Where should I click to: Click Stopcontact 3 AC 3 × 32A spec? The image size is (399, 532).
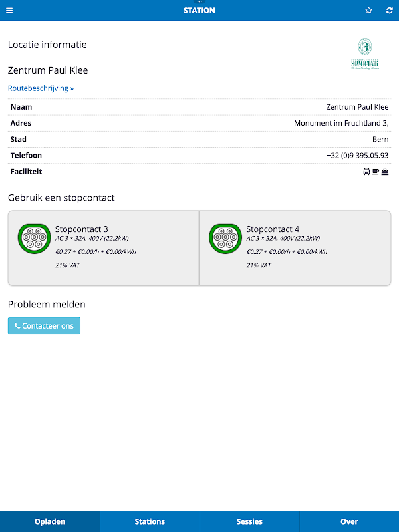pyautogui.click(x=92, y=238)
